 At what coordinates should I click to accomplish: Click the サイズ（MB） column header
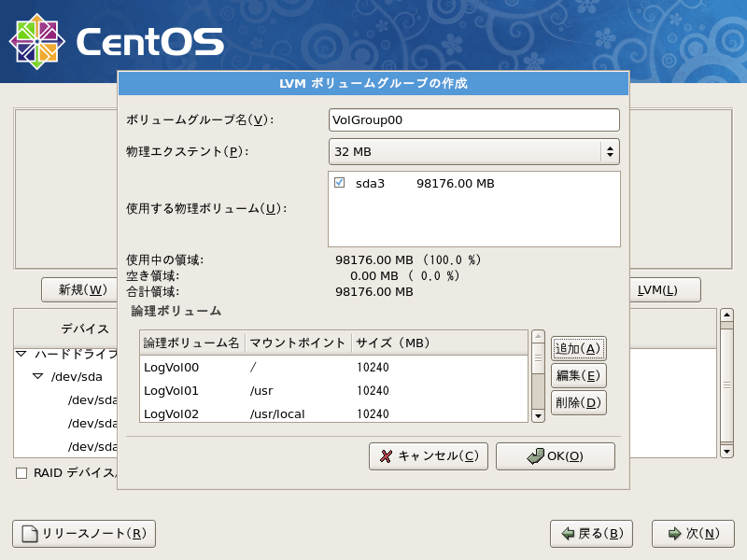(392, 342)
